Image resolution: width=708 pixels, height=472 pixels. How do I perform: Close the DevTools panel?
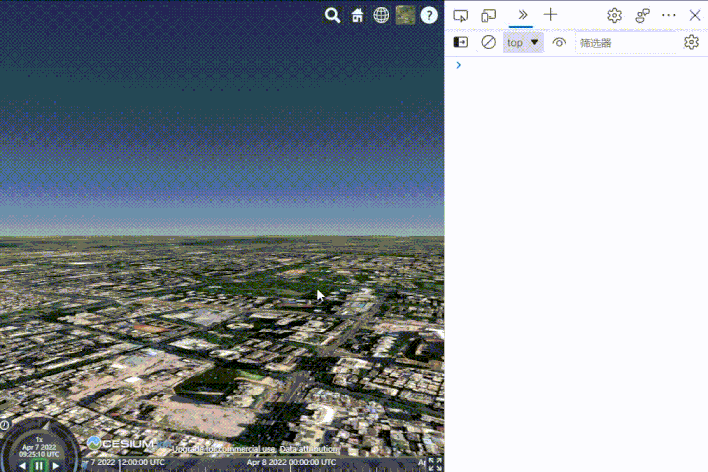tap(694, 15)
